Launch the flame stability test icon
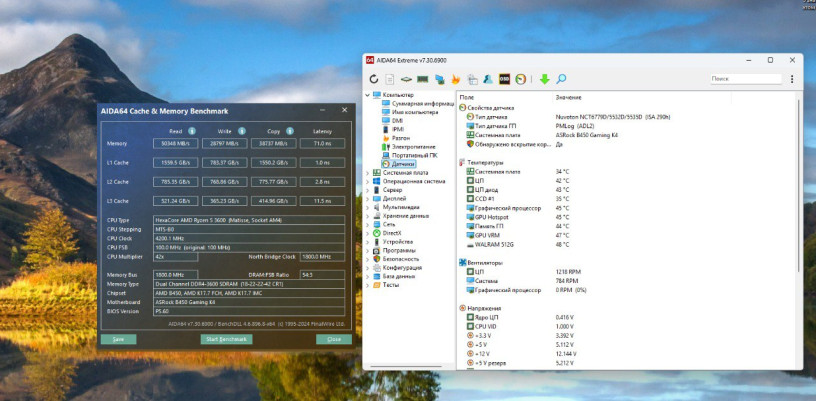This screenshot has height=401, width=816. [x=455, y=79]
